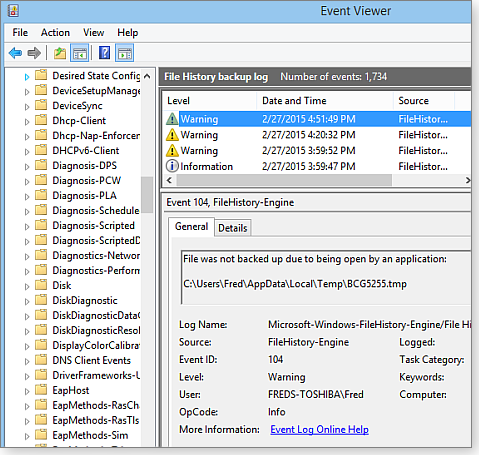Expand the Desired State Config tree node
The height and width of the screenshot is (455, 479).
[x=27, y=77]
